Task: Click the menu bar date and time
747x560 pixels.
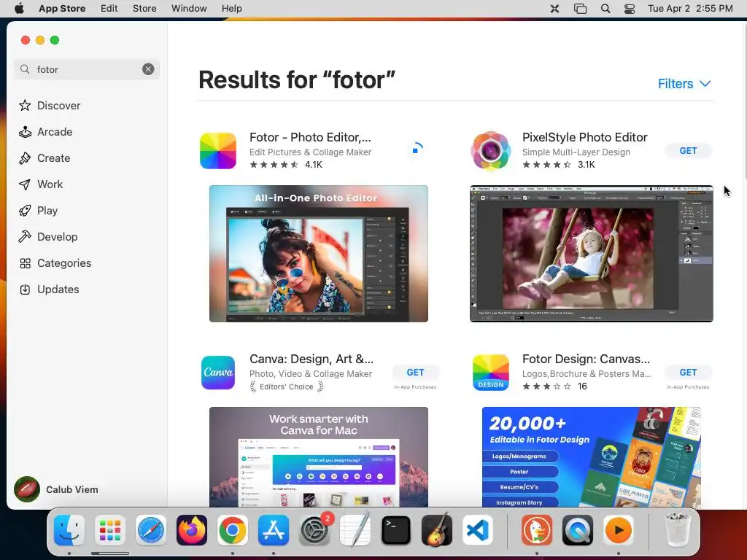Action: (690, 9)
